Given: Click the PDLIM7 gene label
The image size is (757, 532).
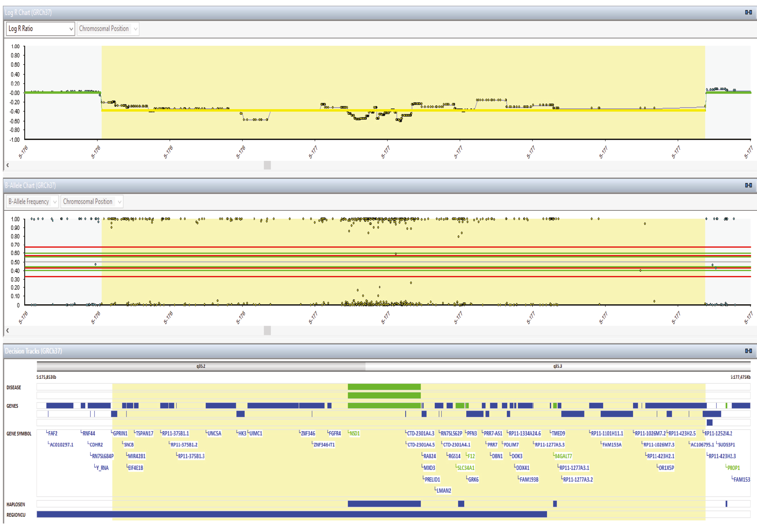Looking at the screenshot, I should (x=511, y=445).
